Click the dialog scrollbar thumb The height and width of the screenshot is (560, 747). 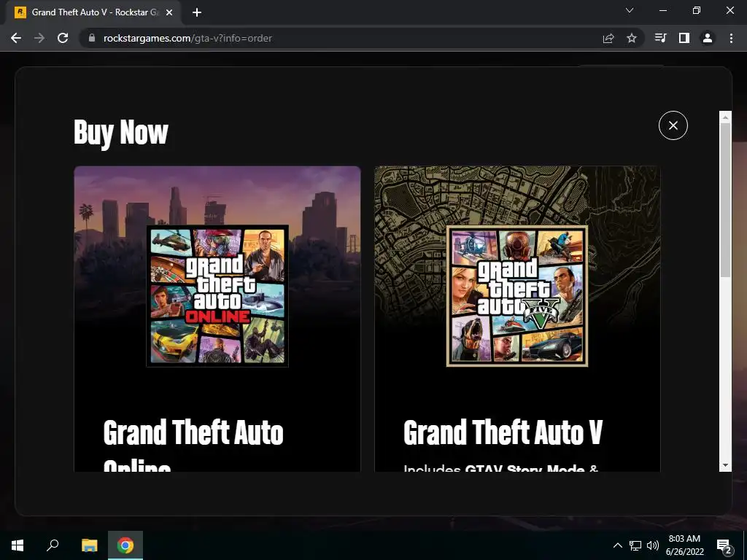click(725, 200)
